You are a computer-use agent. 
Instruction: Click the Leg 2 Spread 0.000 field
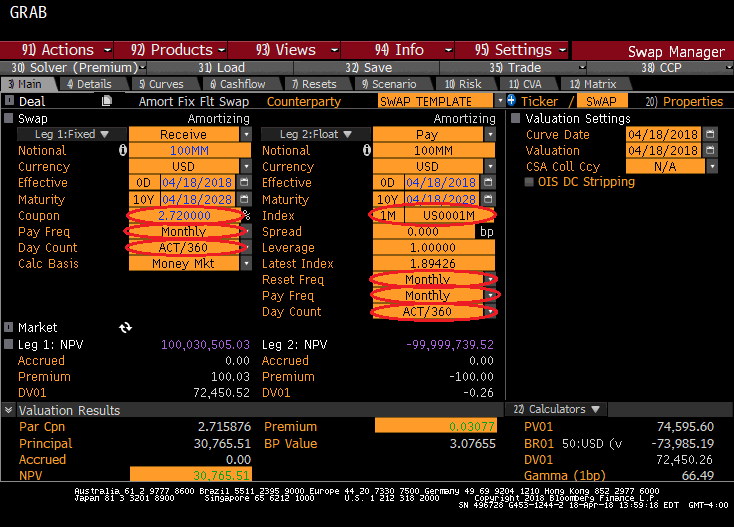pyautogui.click(x=424, y=232)
